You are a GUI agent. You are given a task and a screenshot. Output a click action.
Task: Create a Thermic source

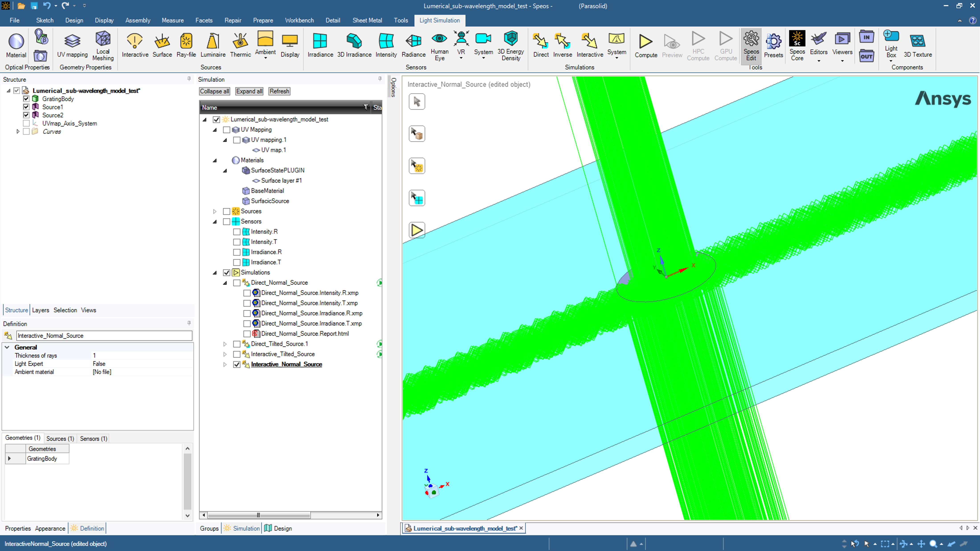pos(241,45)
